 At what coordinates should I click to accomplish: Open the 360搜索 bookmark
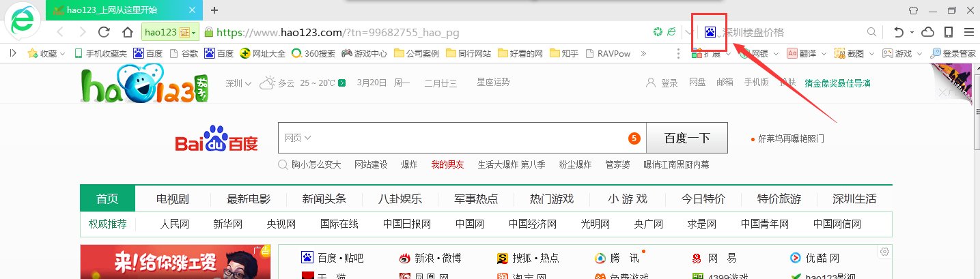(314, 53)
